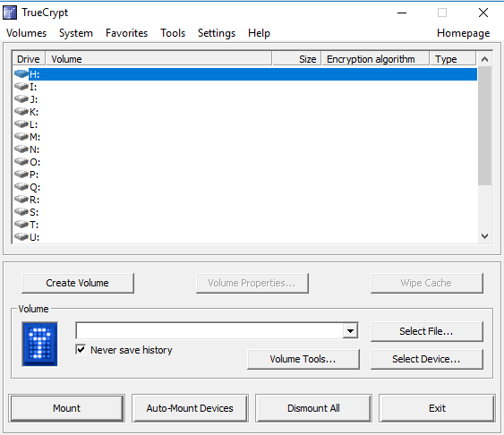Uncheck Never save history

(x=81, y=350)
